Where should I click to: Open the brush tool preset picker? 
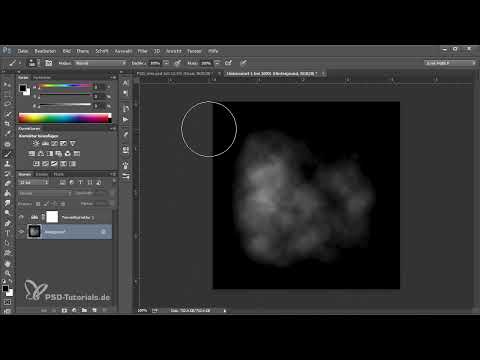14,63
